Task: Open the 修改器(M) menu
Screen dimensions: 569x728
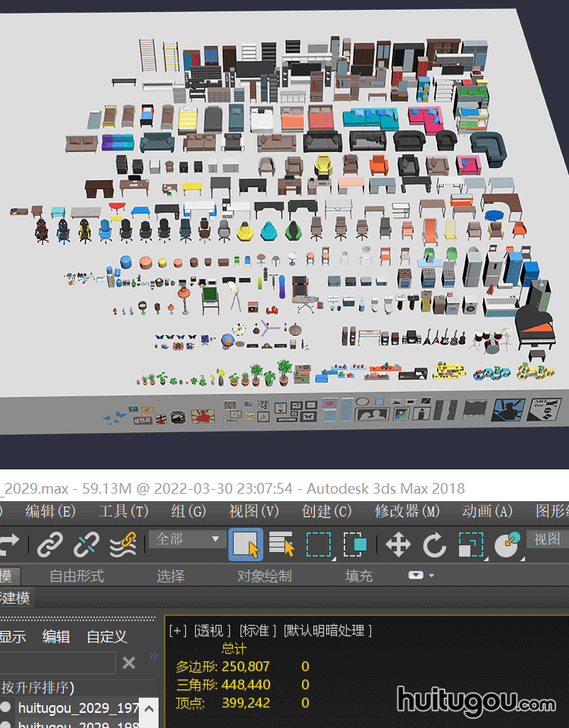Action: [407, 512]
